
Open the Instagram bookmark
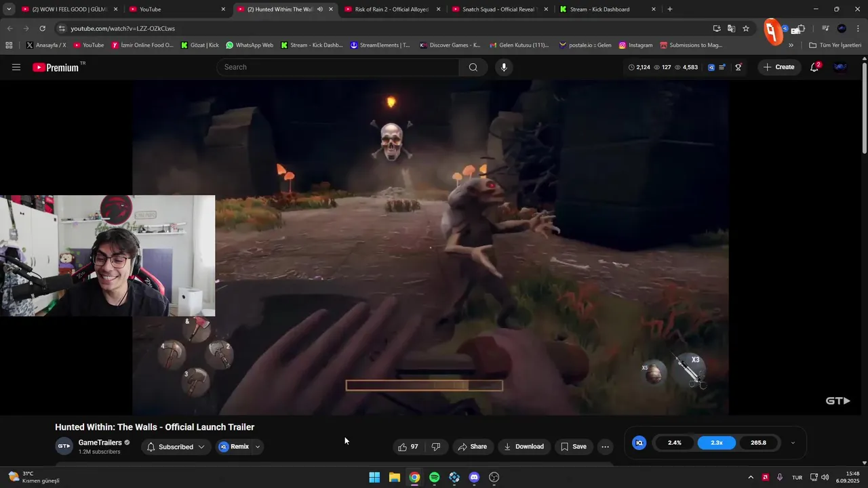(x=635, y=45)
